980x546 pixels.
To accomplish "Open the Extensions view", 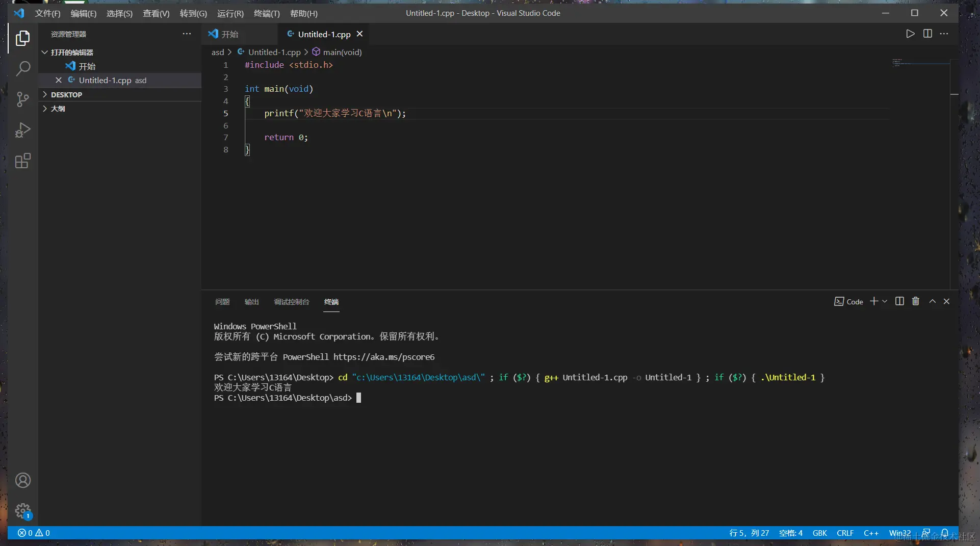I will [x=23, y=161].
